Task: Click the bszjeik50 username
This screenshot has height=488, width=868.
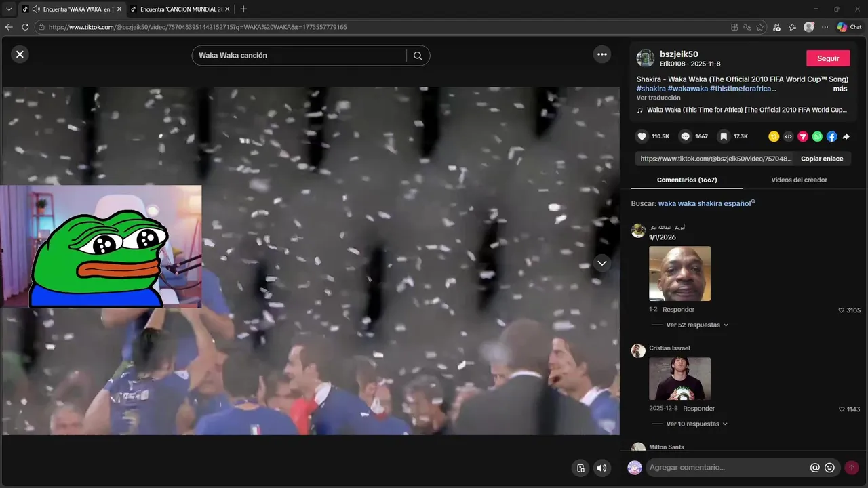Action: 679,54
